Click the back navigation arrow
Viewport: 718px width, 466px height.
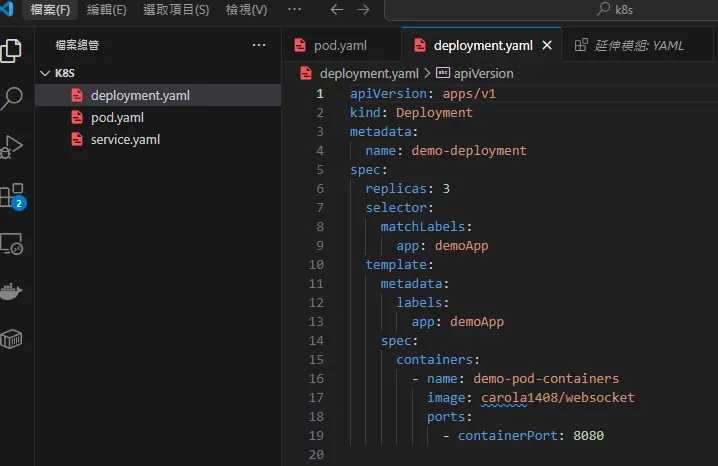point(336,10)
